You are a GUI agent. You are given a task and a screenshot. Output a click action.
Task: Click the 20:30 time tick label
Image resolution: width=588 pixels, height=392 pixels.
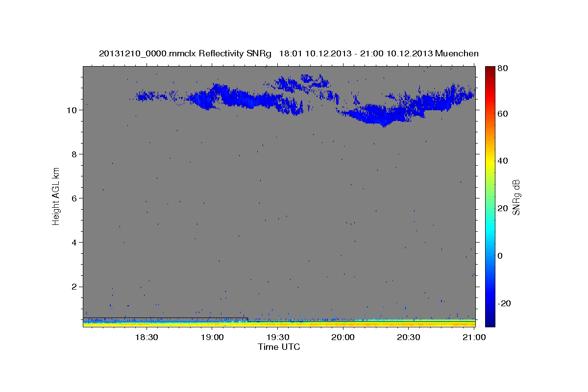(409, 338)
